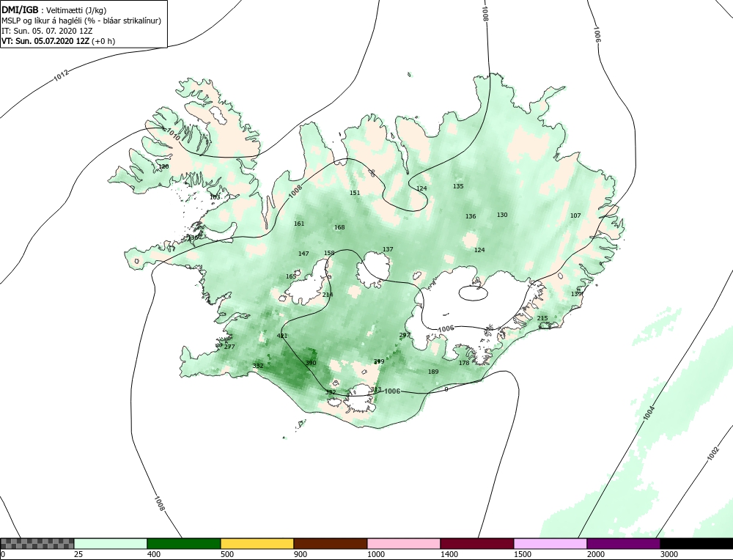The height and width of the screenshot is (560, 733).
Task: Click the gray checkered 0–25 legend swatch
Action: click(x=37, y=543)
